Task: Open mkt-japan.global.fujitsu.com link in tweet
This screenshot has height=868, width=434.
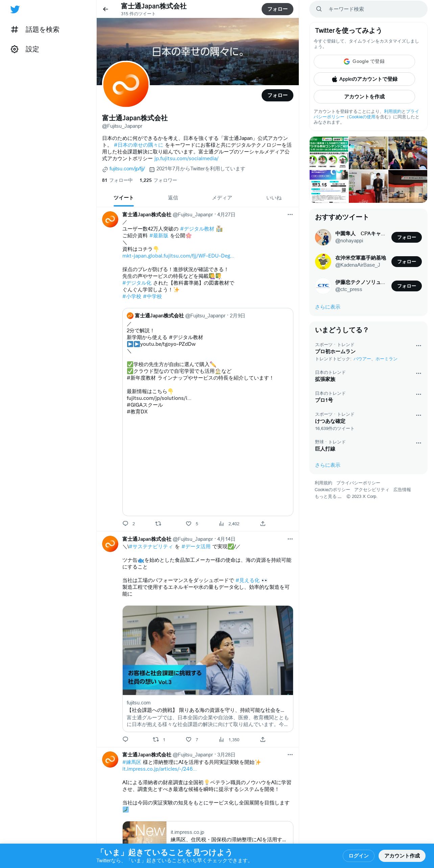Action: click(178, 256)
